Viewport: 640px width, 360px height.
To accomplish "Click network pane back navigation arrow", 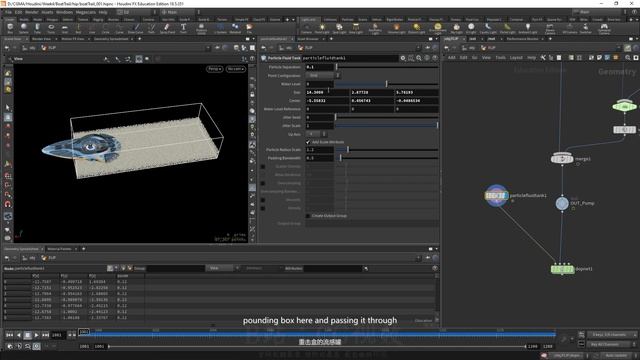I will point(447,48).
